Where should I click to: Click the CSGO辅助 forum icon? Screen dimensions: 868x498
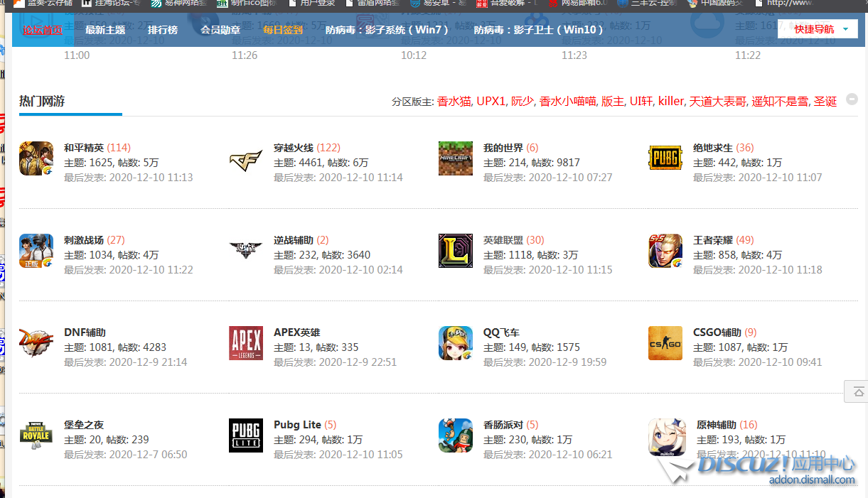pyautogui.click(x=665, y=343)
